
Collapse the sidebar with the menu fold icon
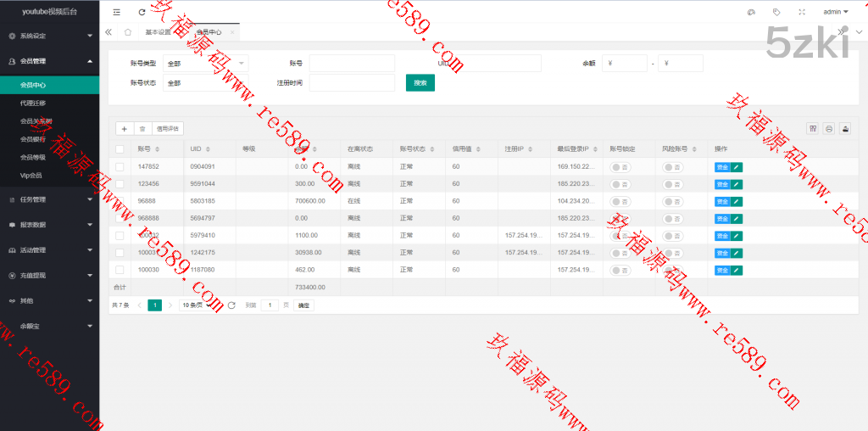(x=117, y=12)
